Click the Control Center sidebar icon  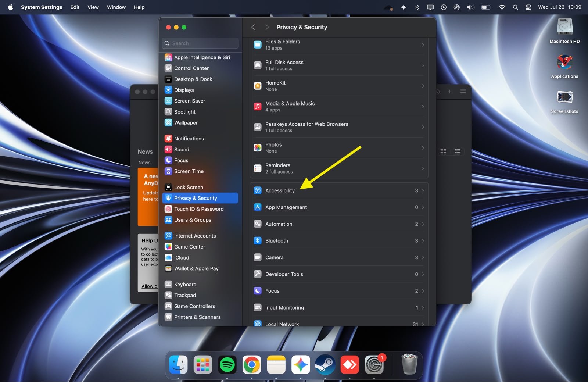pos(168,68)
